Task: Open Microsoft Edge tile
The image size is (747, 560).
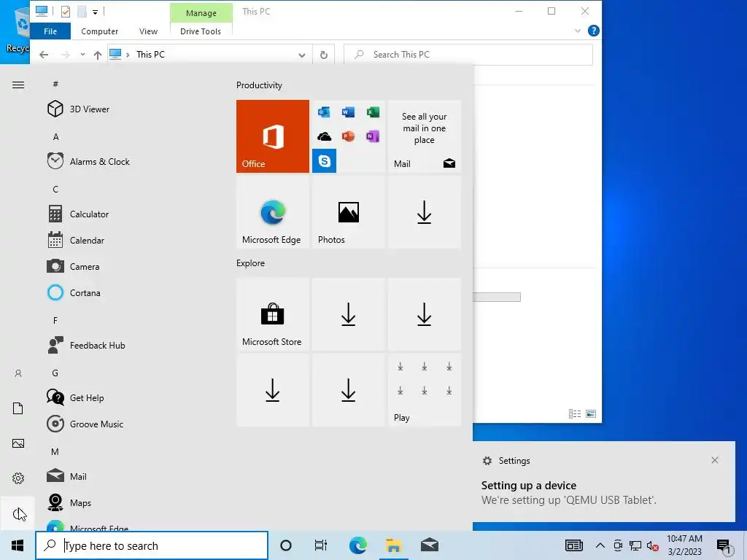Action: [273, 212]
